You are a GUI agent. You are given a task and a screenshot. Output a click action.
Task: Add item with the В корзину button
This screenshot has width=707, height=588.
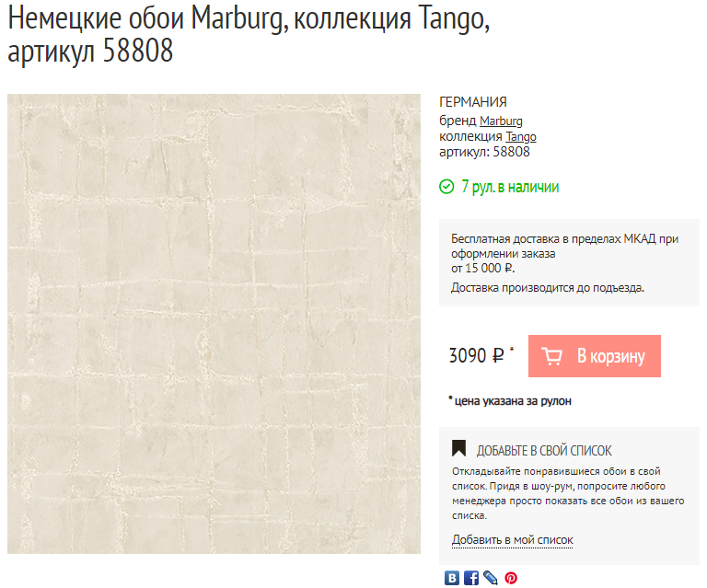click(x=595, y=356)
